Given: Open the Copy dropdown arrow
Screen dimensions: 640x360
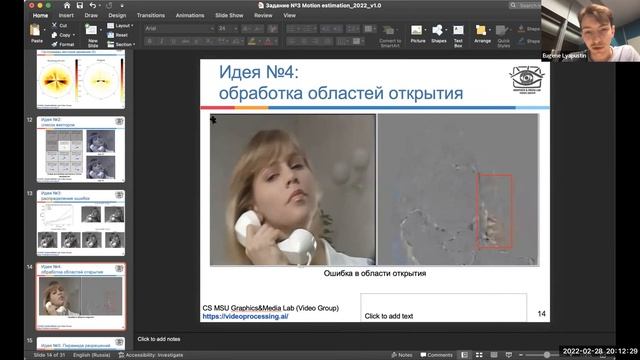Looking at the screenshot, I should pos(73,35).
